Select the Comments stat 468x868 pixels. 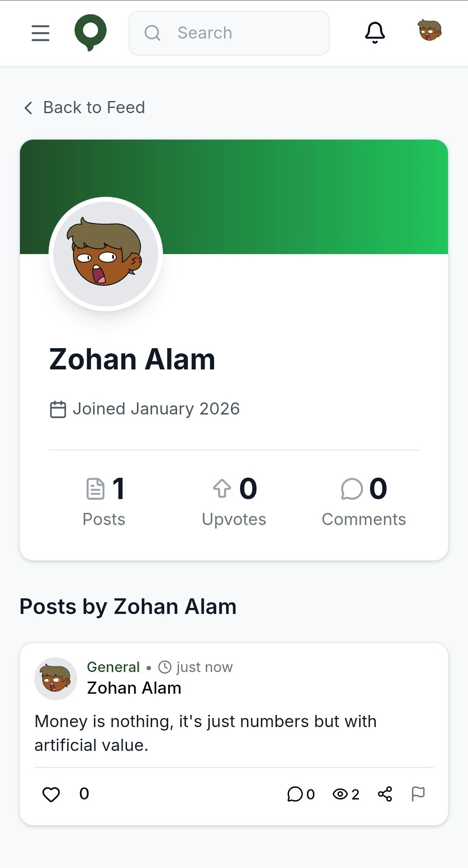[x=364, y=501]
